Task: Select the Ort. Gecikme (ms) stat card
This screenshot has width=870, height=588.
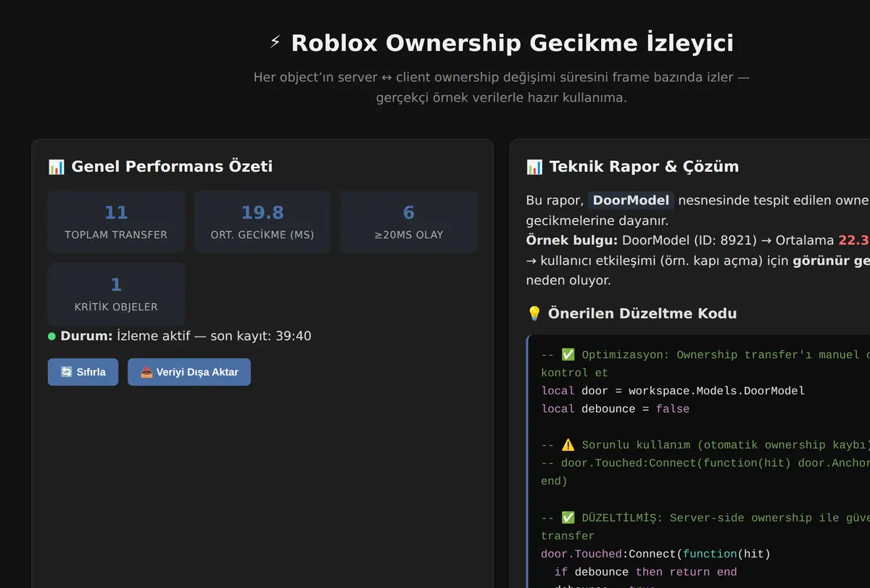Action: pos(262,222)
